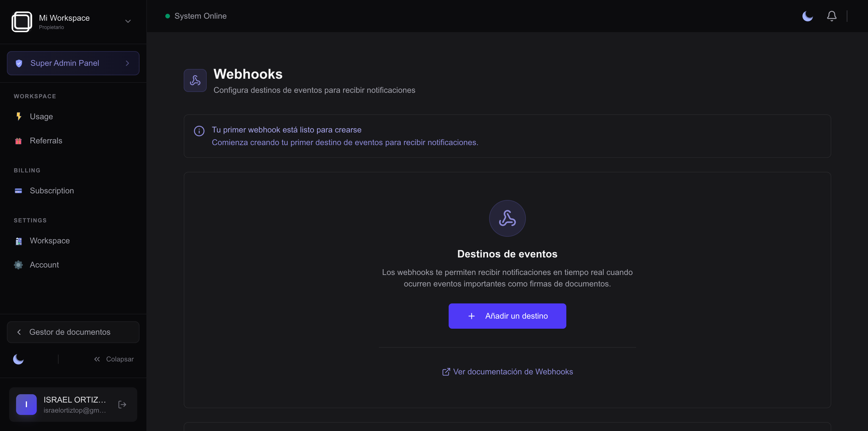This screenshot has width=868, height=431.
Task: Open Super Admin Panel via right chevron
Action: click(127, 63)
